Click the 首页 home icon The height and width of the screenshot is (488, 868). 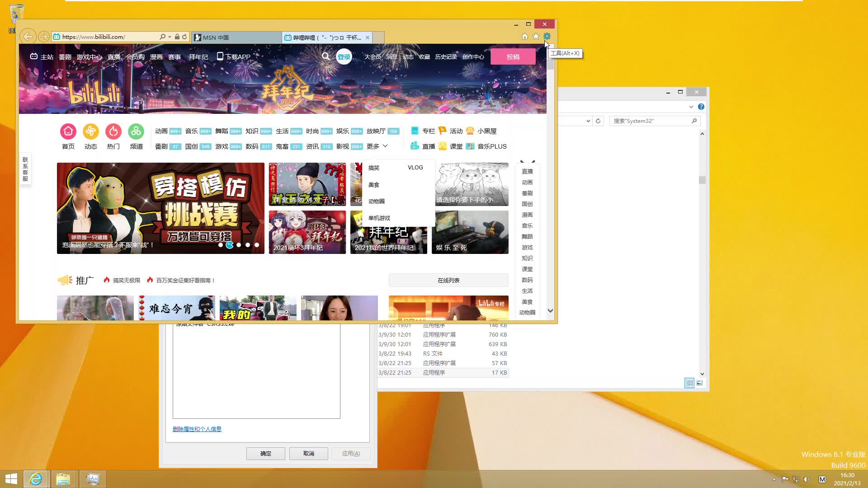point(68,131)
